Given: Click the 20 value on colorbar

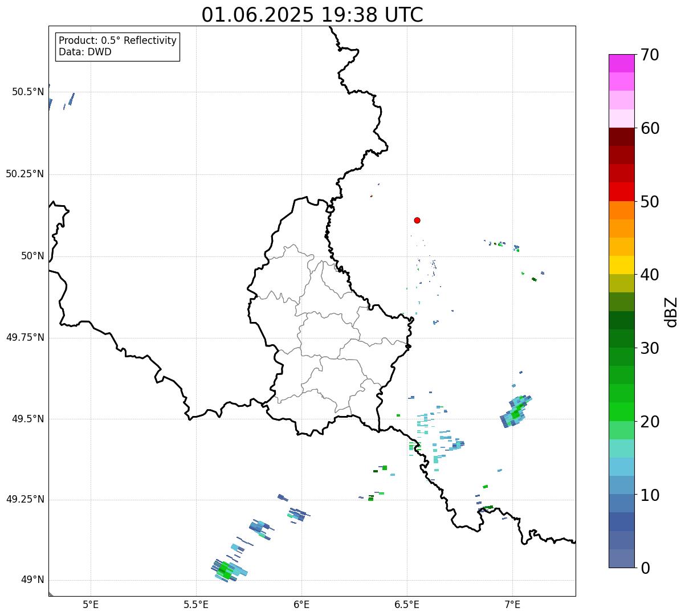Looking at the screenshot, I should 650,422.
